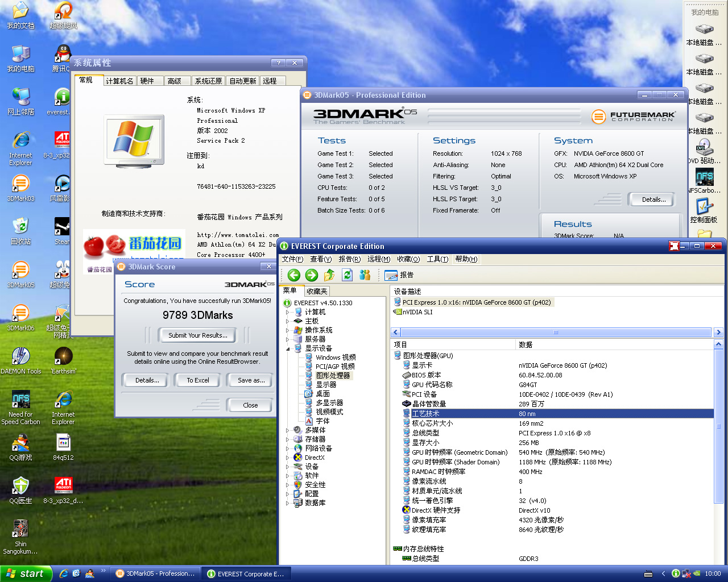The height and width of the screenshot is (582, 728).
Task: Expand the 多媒体 tree node
Action: (287, 430)
